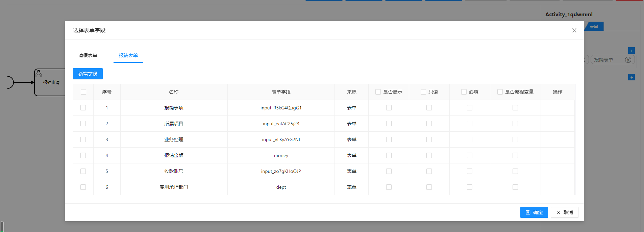Enable 只读 for 报销事项 row
This screenshot has width=644, height=232.
[x=429, y=108]
